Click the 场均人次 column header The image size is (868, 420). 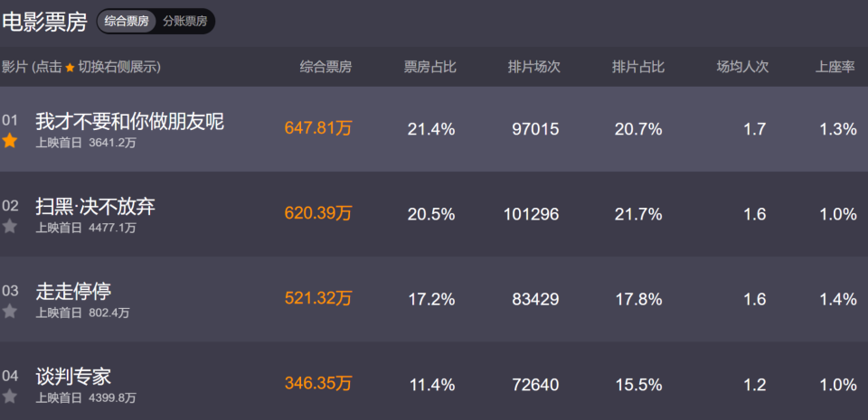click(742, 67)
